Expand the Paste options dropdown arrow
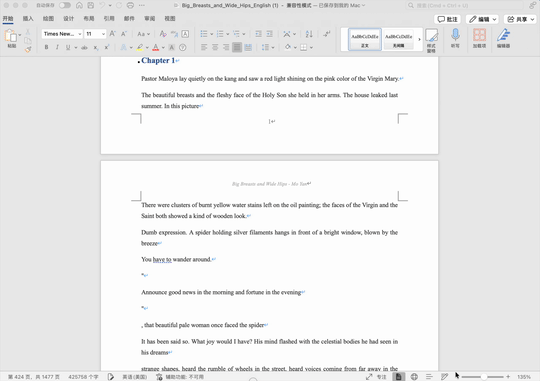This screenshot has height=381, width=540. (x=20, y=35)
